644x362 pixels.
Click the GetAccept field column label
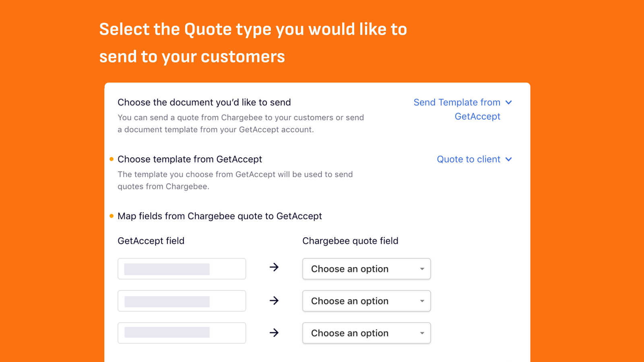151,241
